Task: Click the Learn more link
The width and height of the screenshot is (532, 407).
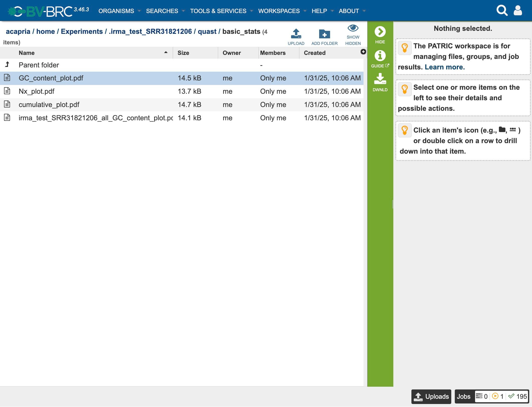Action: pyautogui.click(x=445, y=67)
